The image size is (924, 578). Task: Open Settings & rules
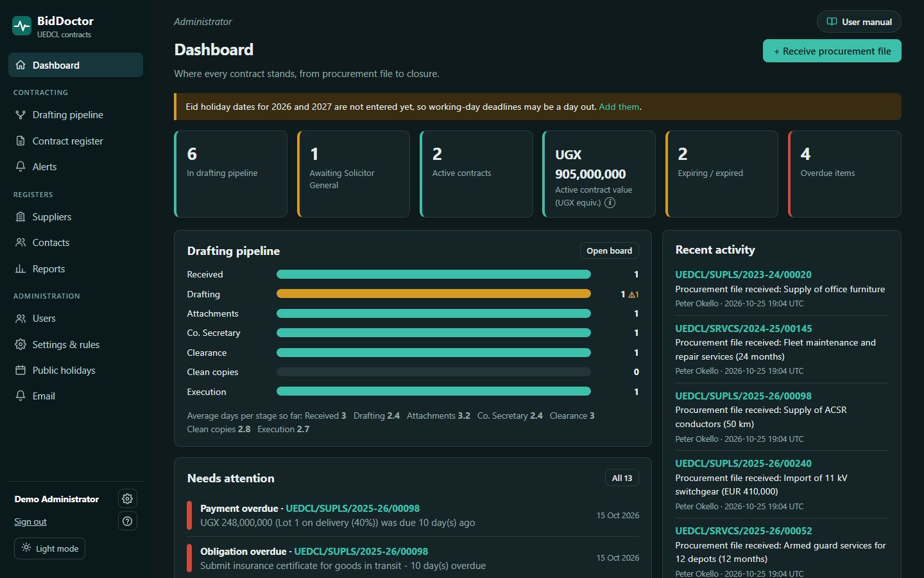(76, 344)
